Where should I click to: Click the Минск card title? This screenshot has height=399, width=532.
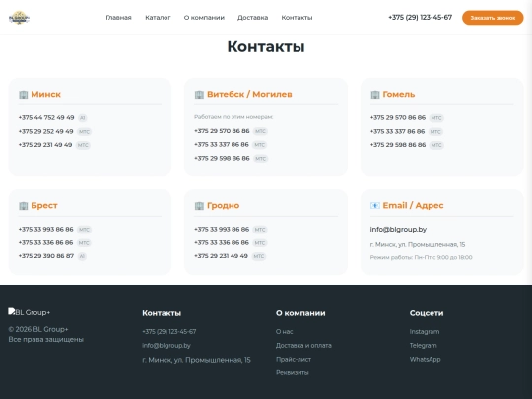click(x=45, y=94)
